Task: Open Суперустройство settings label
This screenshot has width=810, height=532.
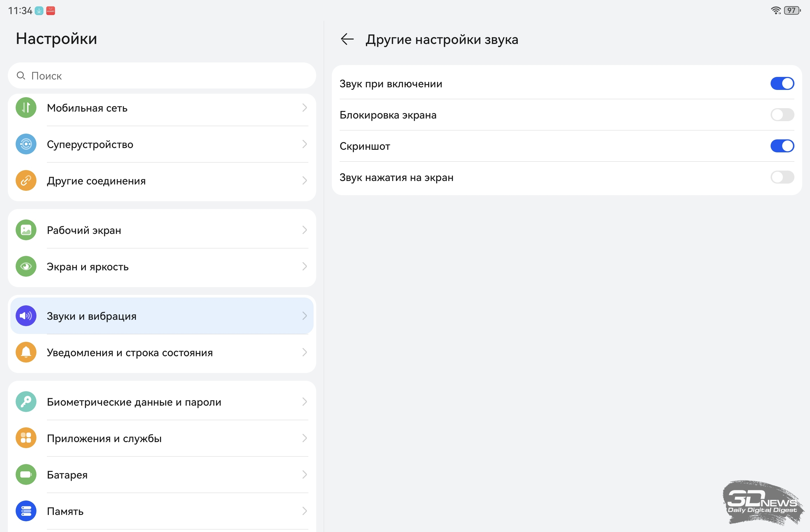Action: click(90, 144)
